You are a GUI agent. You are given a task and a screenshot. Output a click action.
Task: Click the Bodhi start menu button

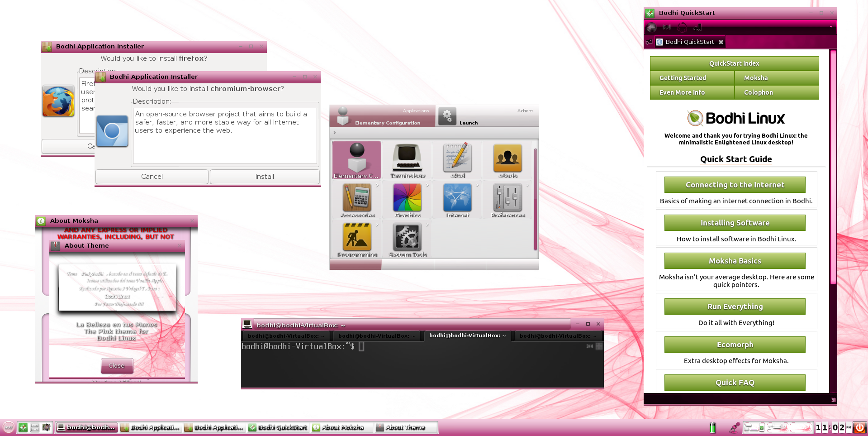(8, 427)
